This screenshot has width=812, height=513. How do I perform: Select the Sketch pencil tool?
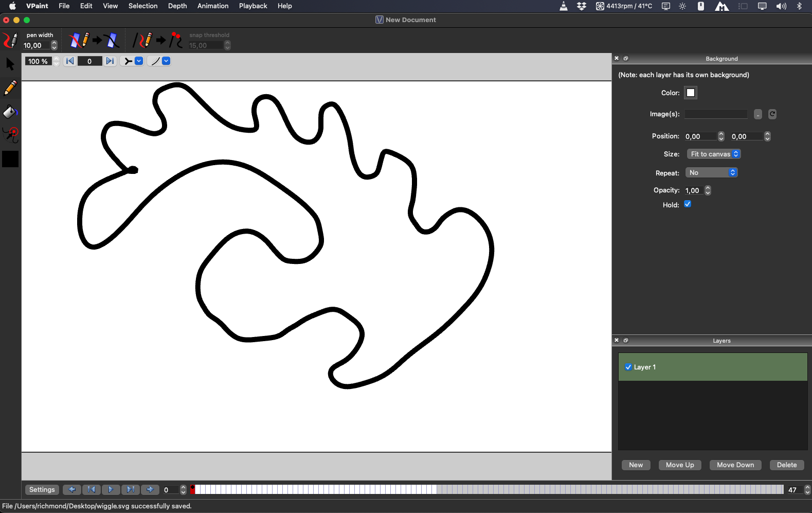[10, 88]
